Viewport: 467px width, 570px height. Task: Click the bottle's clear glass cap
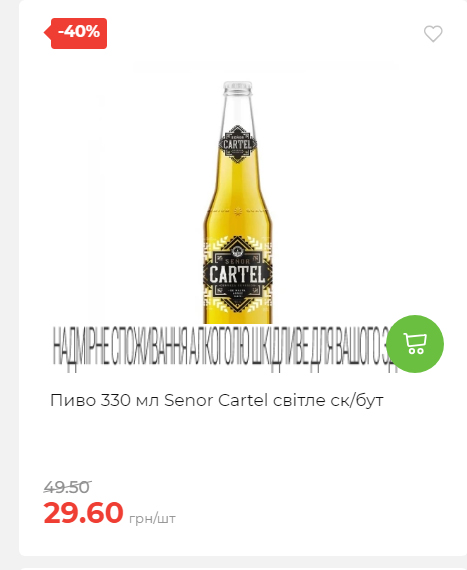click(237, 88)
